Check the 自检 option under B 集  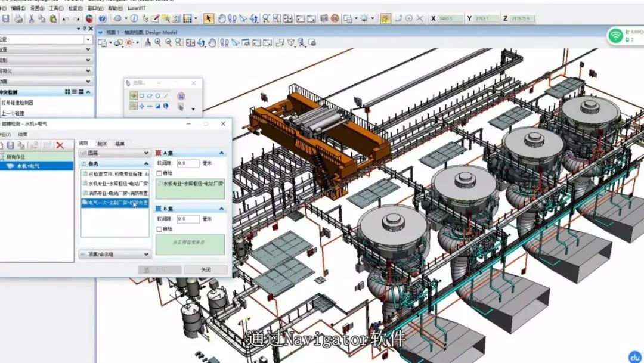(159, 229)
